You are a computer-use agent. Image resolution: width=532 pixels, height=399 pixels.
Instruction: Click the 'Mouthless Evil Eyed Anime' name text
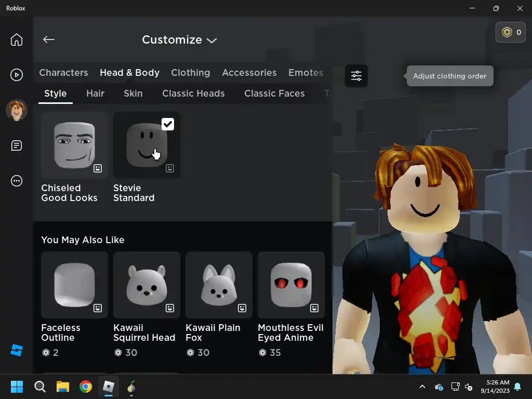(291, 332)
